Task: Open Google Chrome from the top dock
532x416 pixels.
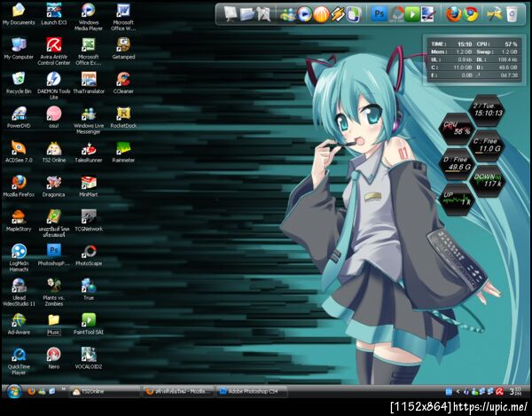Action: pyautogui.click(x=471, y=14)
